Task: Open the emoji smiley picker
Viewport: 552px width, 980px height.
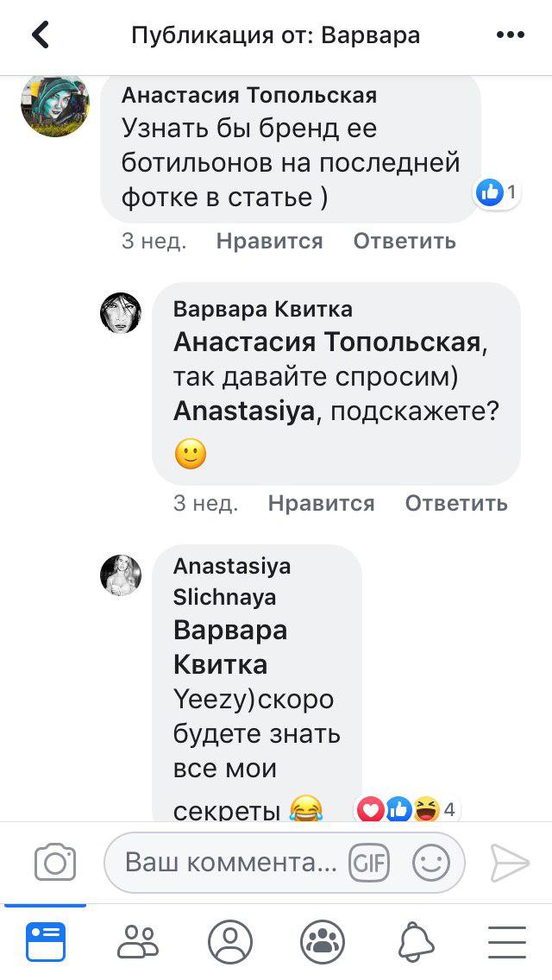Action: (x=431, y=863)
